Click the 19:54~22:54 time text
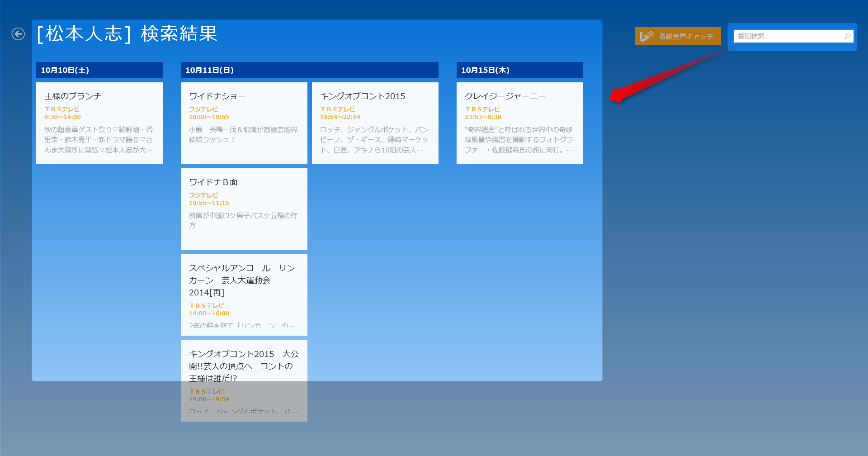The height and width of the screenshot is (456, 868). (x=340, y=117)
